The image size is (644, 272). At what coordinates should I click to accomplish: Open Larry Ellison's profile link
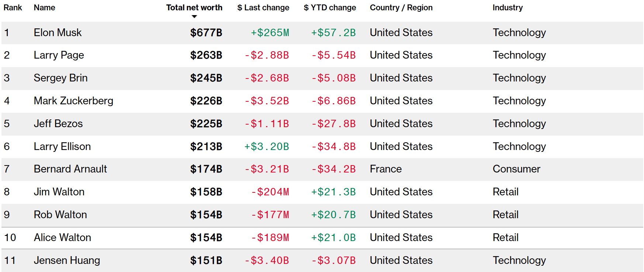point(62,147)
